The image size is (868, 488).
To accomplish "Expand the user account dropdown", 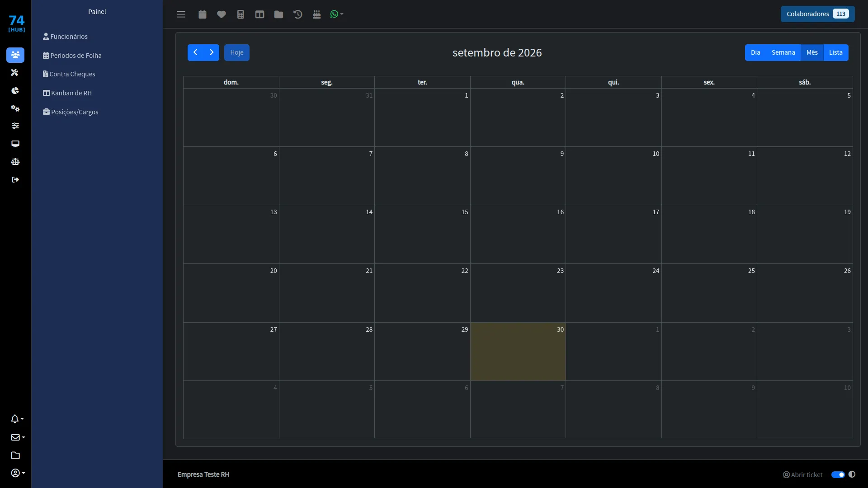I will point(18,473).
